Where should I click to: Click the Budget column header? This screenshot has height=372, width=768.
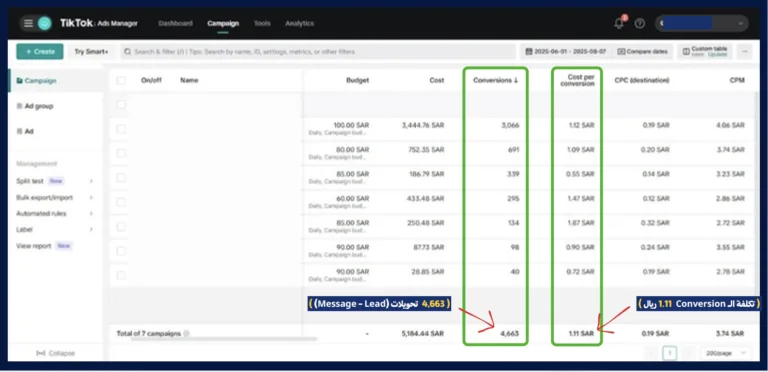click(358, 80)
